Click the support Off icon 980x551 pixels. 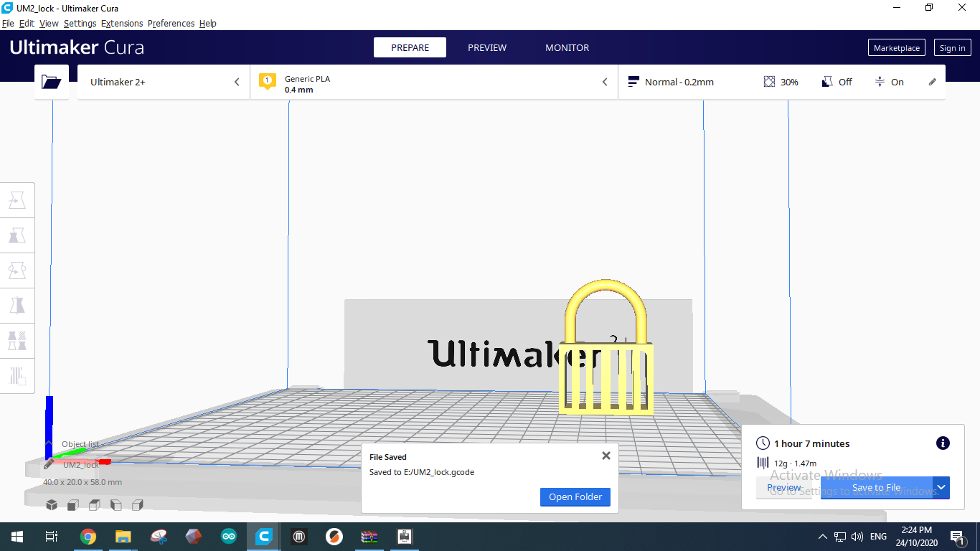click(x=827, y=82)
